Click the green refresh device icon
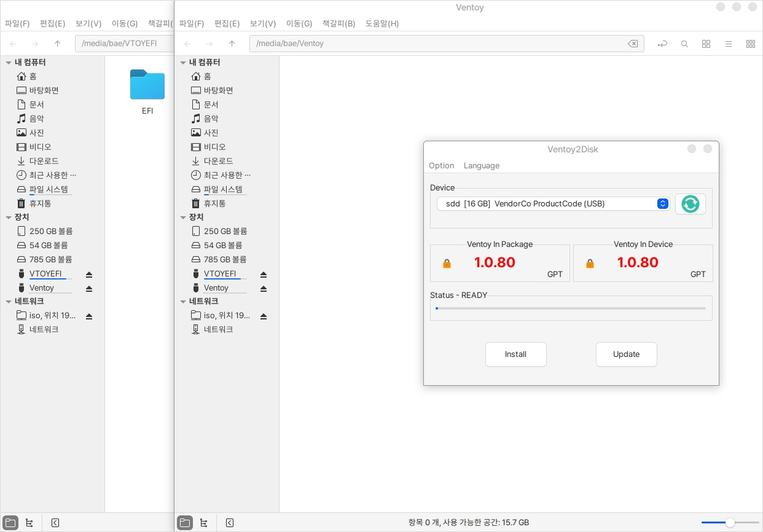Screen dimensions: 763x532 [x=690, y=204]
